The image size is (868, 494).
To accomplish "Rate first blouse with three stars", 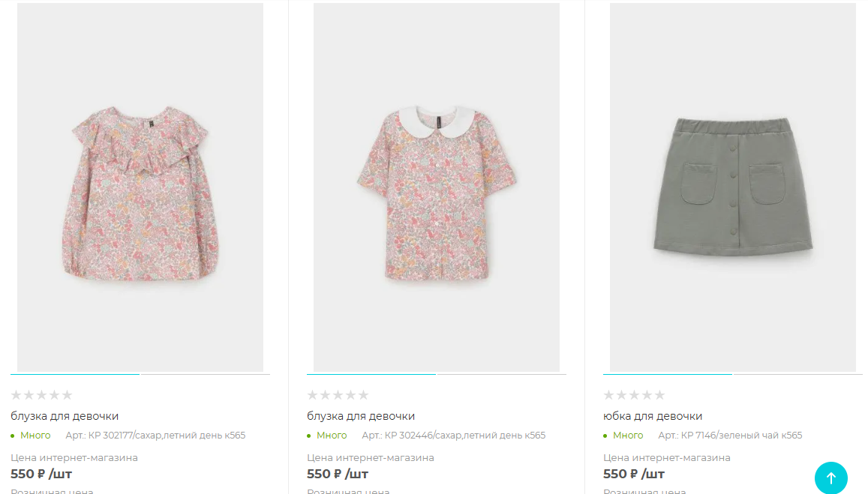I will click(x=41, y=395).
